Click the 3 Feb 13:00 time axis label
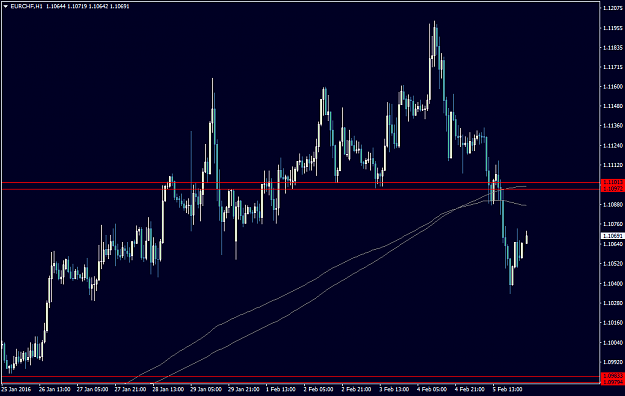 click(395, 390)
